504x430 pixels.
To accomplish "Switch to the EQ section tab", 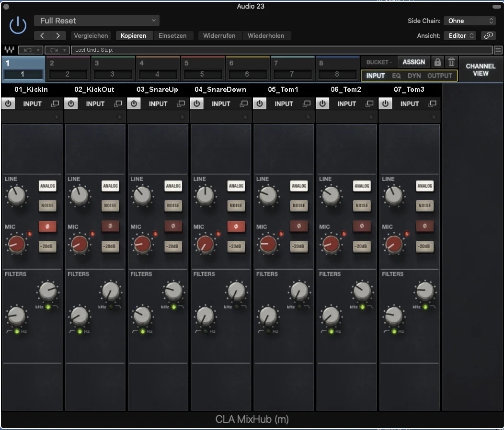I will tap(396, 76).
